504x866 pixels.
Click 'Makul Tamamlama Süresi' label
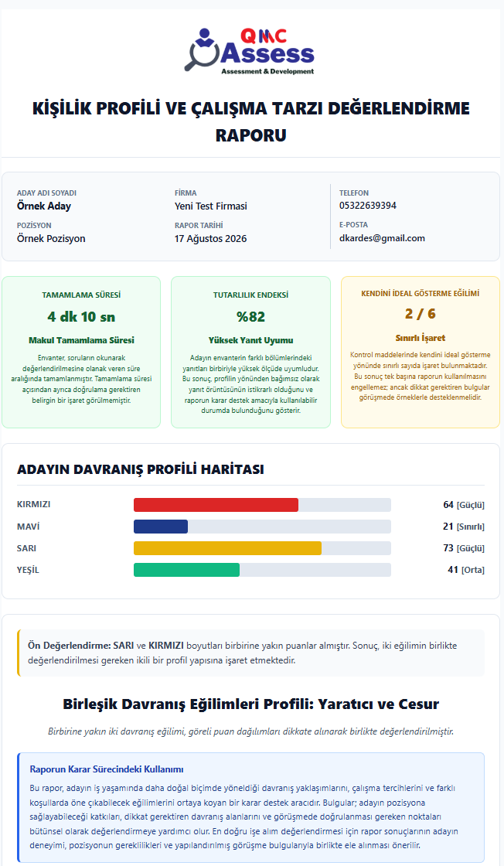81,340
